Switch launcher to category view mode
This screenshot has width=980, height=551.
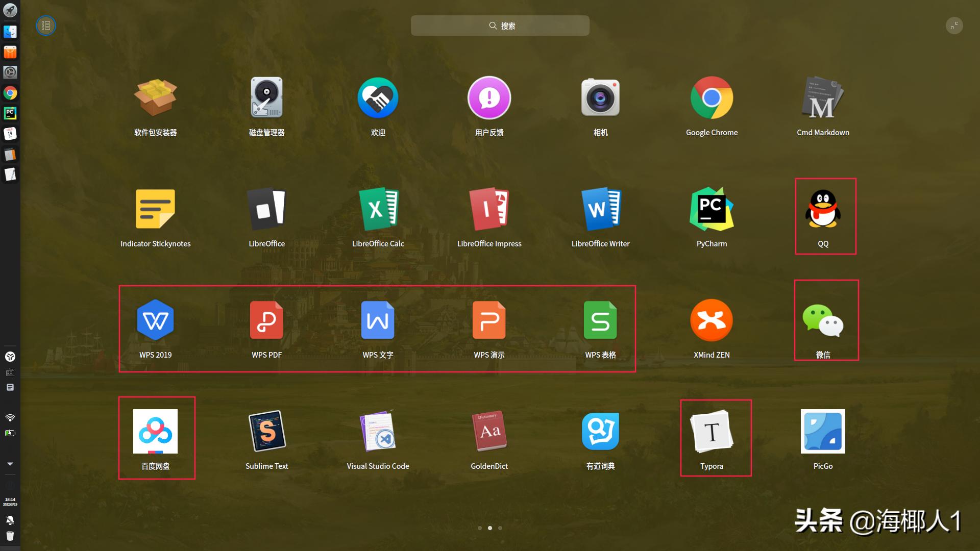pyautogui.click(x=45, y=26)
